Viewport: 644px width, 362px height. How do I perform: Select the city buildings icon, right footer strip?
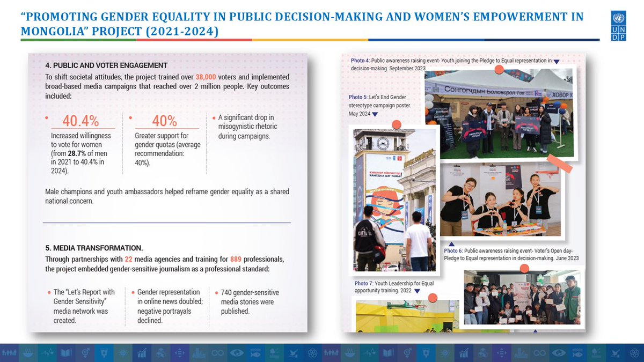pos(521,352)
